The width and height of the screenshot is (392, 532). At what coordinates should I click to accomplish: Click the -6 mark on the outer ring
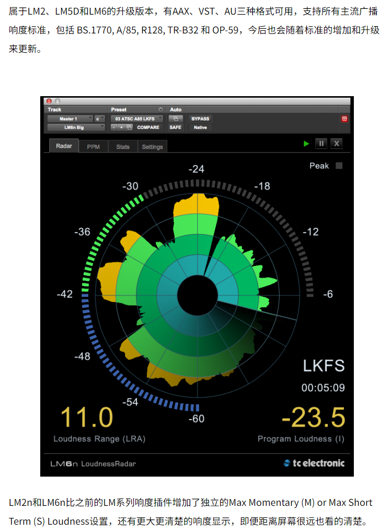click(x=328, y=294)
